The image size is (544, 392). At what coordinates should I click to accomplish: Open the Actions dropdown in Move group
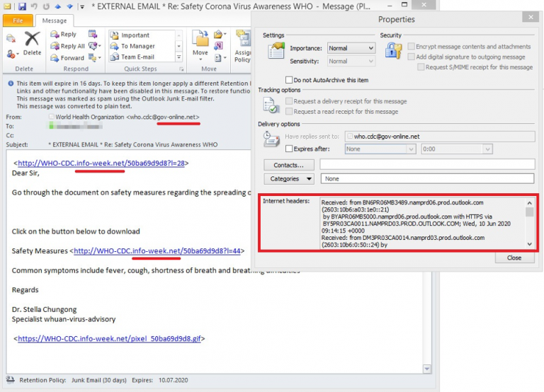220,57
